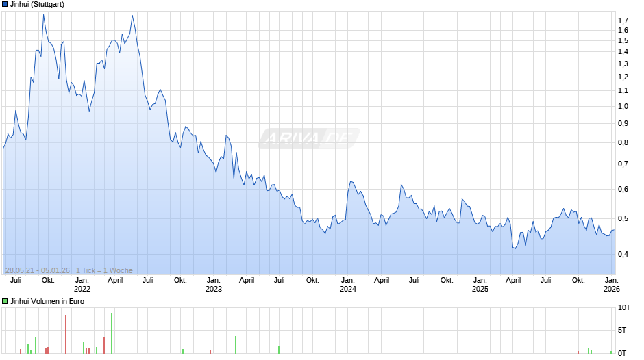Select the 'Jinhui (Stuttgart)' chart title text
644x360 pixels.
[x=38, y=5]
